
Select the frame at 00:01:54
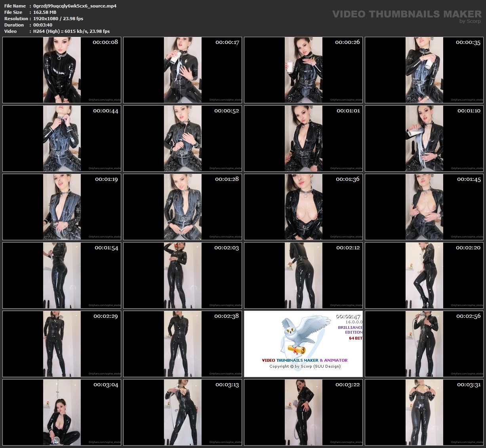click(x=62, y=275)
